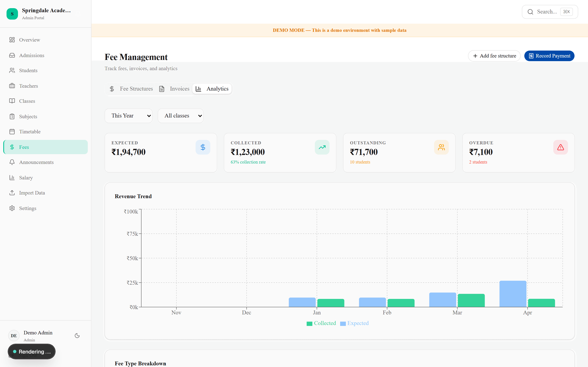Switch to the Fee Structures tab
588x367 pixels.
[x=136, y=89]
